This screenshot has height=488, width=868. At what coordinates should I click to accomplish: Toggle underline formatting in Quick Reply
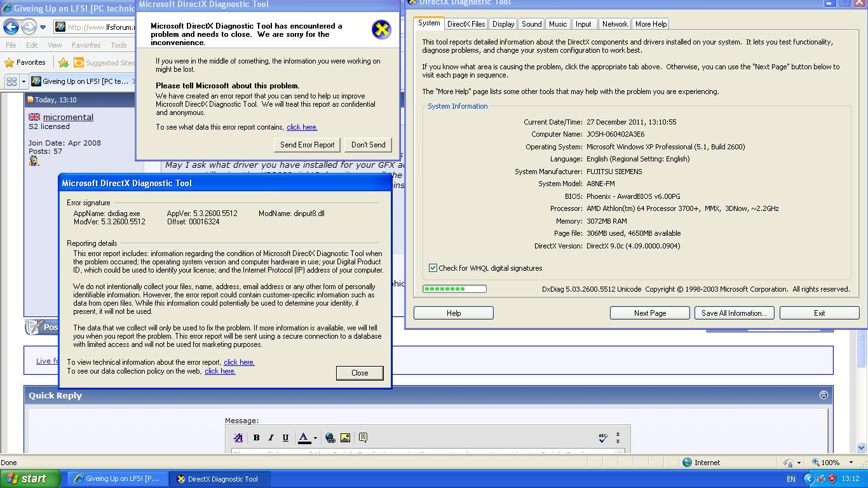285,438
